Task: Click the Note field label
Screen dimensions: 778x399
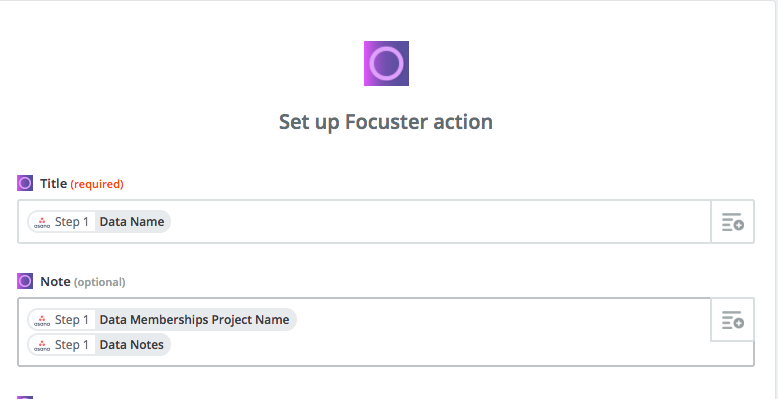Action: tap(55, 281)
